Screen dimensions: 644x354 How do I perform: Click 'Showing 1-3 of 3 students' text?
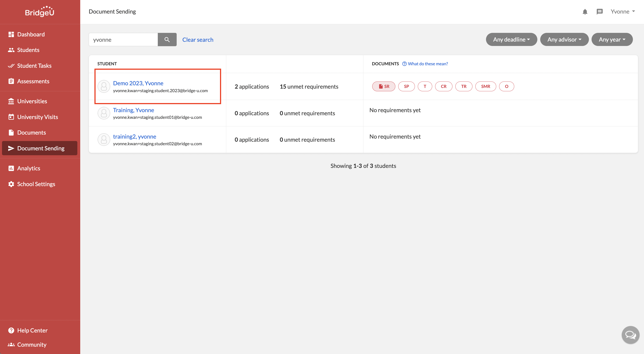[x=363, y=166]
